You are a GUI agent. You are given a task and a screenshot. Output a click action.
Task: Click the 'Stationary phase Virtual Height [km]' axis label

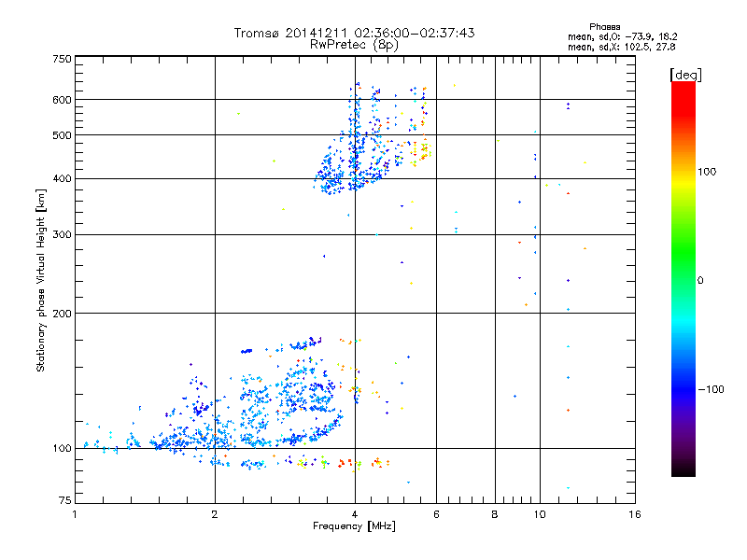pyautogui.click(x=41, y=281)
